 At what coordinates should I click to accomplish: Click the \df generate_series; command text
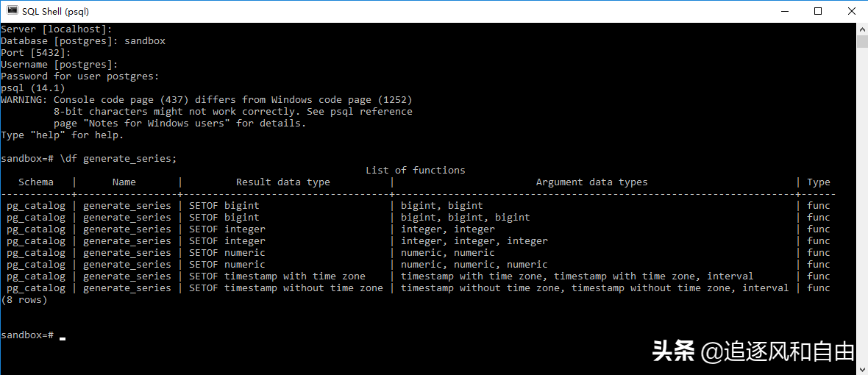pyautogui.click(x=118, y=159)
